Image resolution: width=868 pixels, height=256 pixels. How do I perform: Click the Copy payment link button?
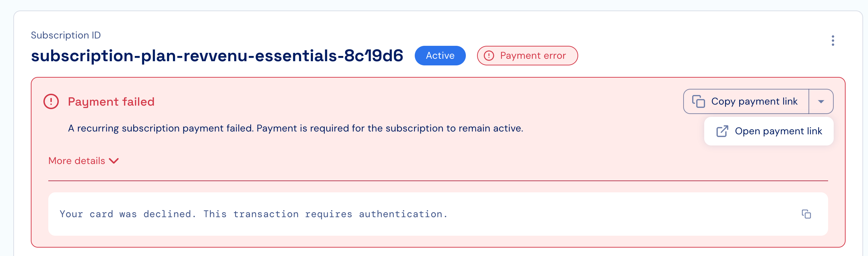[x=746, y=101]
